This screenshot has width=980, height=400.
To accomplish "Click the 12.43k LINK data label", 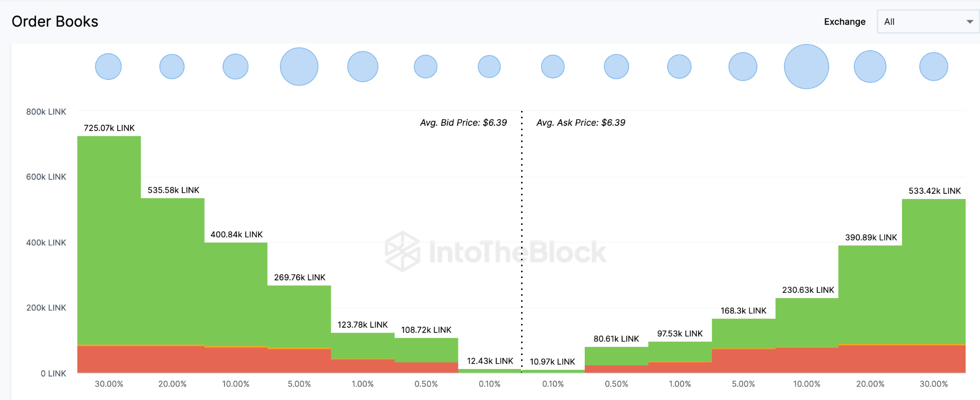I will [x=490, y=361].
